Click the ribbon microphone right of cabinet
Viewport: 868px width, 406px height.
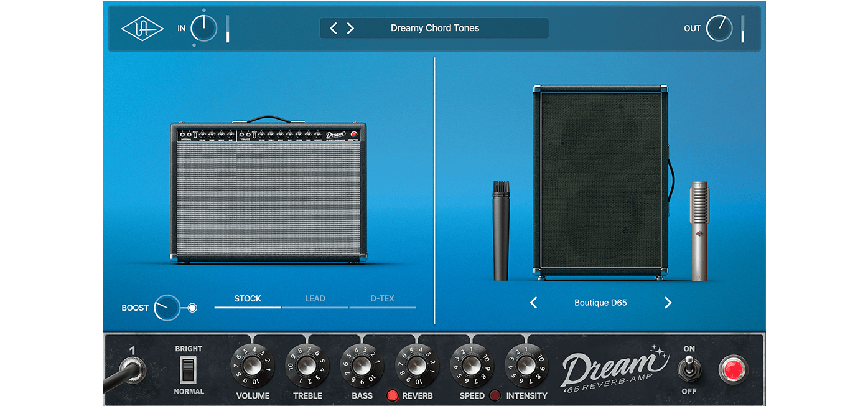tap(699, 231)
